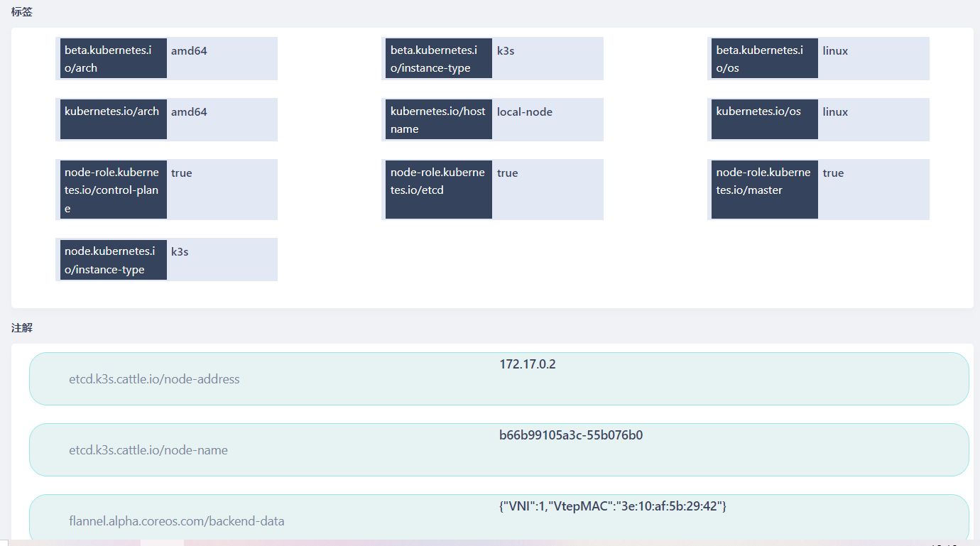Click the kubernetes.io/arch label key

113,119
